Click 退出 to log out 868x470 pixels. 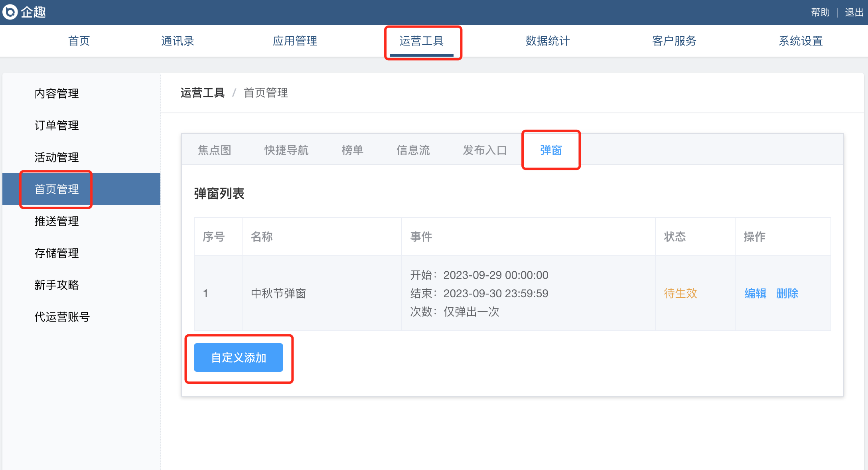(854, 12)
